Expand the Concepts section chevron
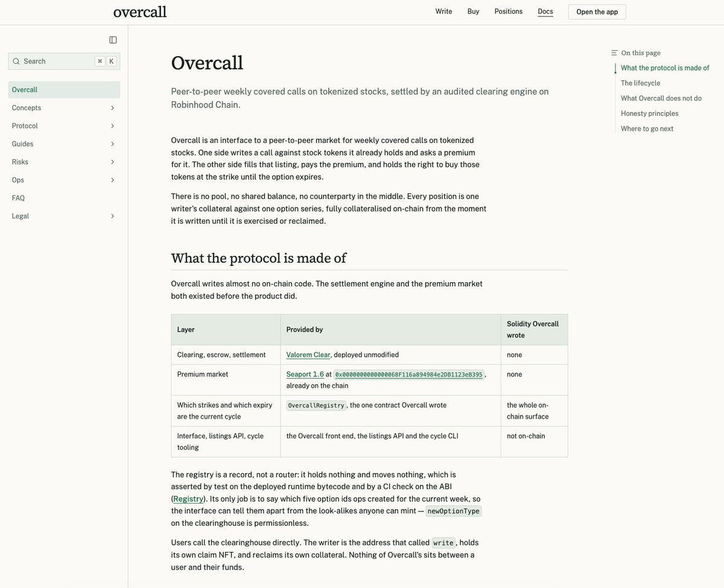724x588 pixels. (113, 108)
